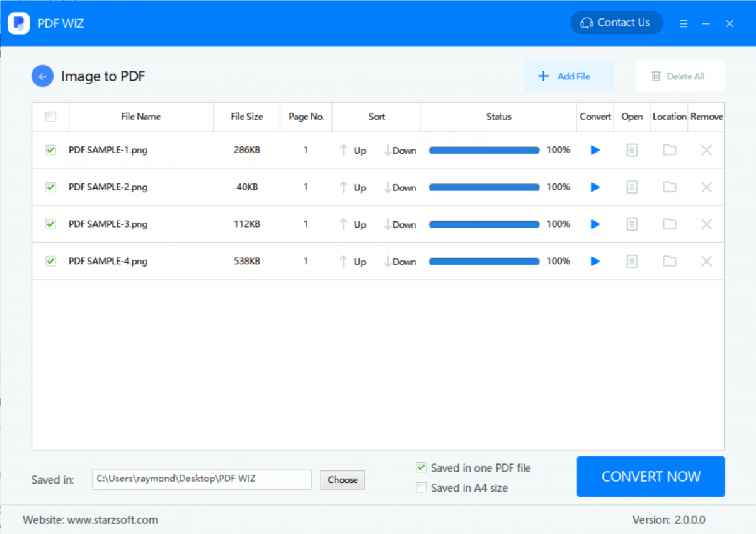Open the converted file for PDF SAMPLE-2.png

click(x=632, y=187)
